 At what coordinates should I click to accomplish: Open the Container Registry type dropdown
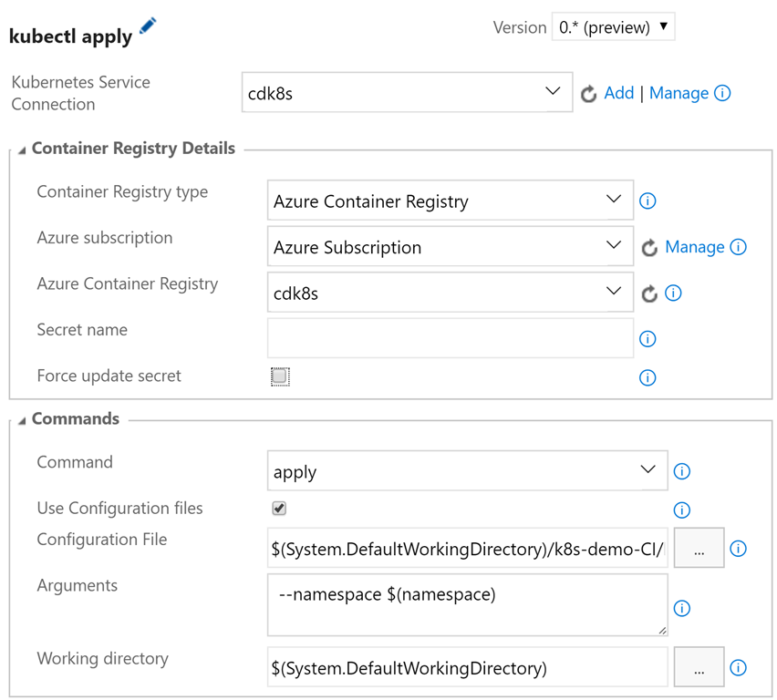tap(450, 201)
